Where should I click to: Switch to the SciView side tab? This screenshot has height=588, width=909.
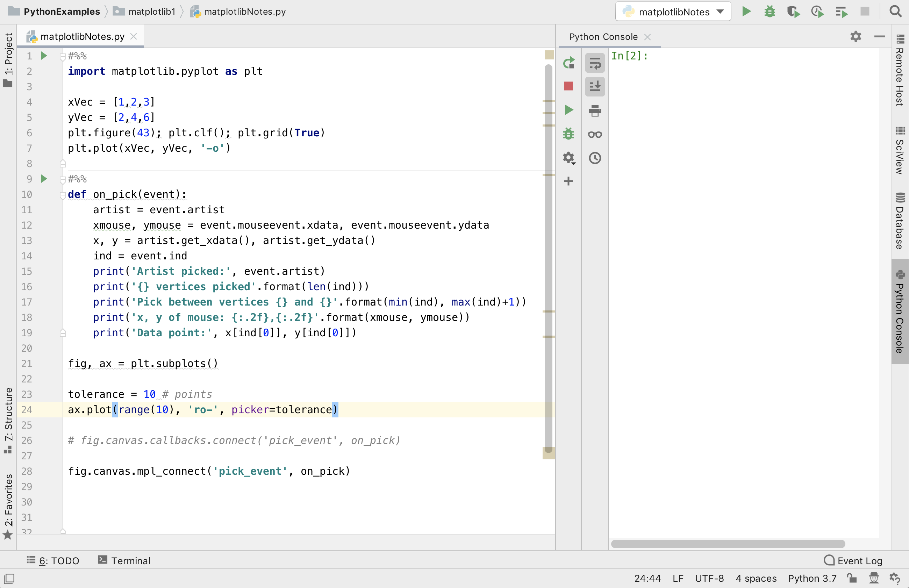coord(900,151)
